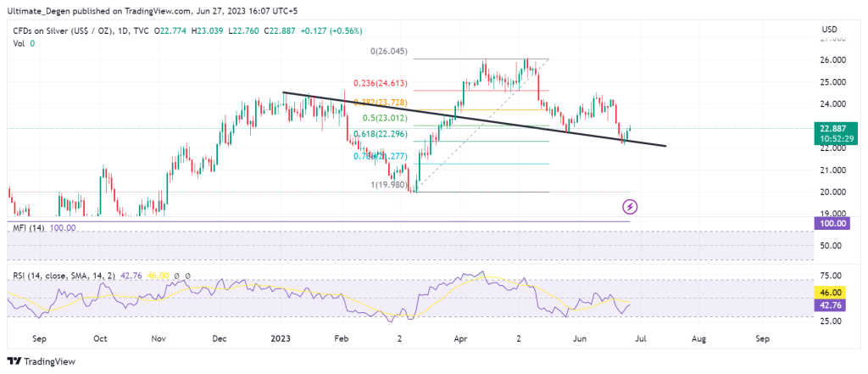The image size is (868, 374).
Task: Click the Nov label on time axis
Action: (159, 338)
